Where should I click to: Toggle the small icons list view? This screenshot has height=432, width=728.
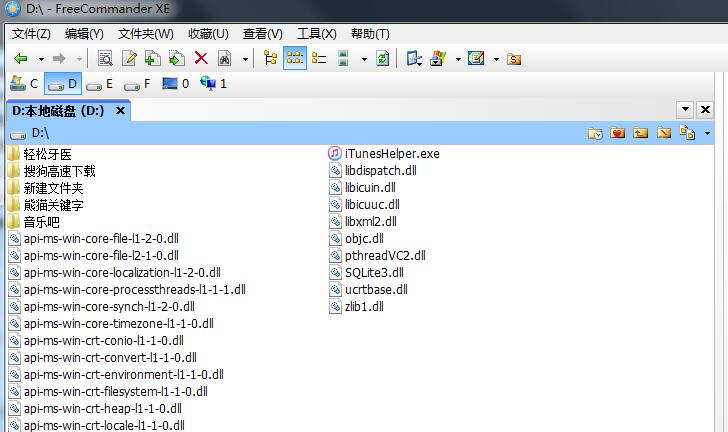[294, 59]
